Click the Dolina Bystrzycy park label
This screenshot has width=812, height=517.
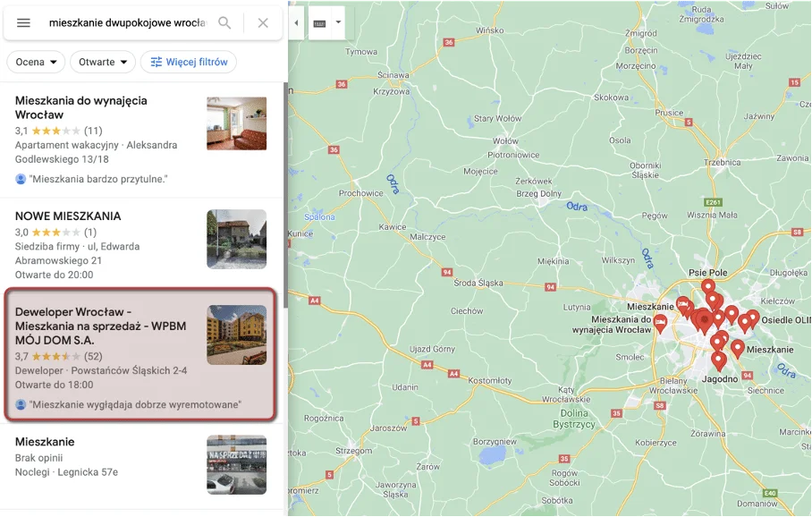pos(574,420)
